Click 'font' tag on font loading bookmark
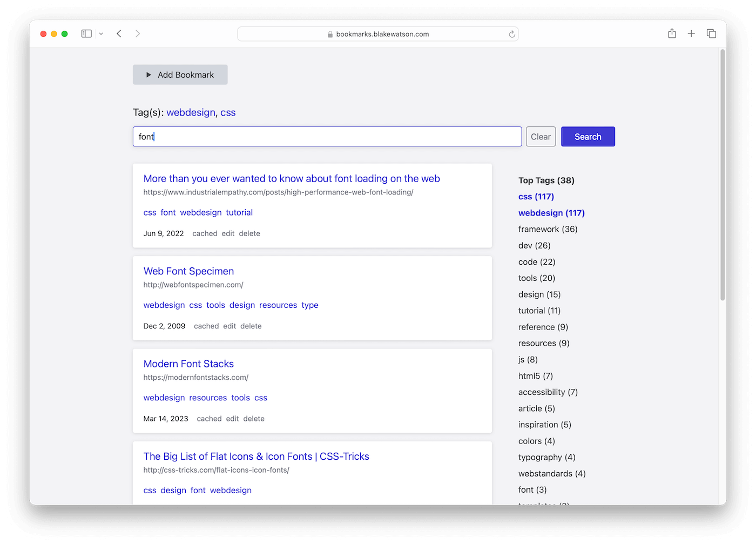 point(168,212)
